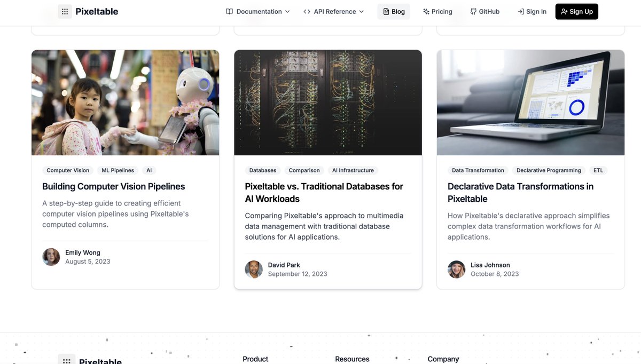Click Lisa Johnson's avatar

point(456,270)
